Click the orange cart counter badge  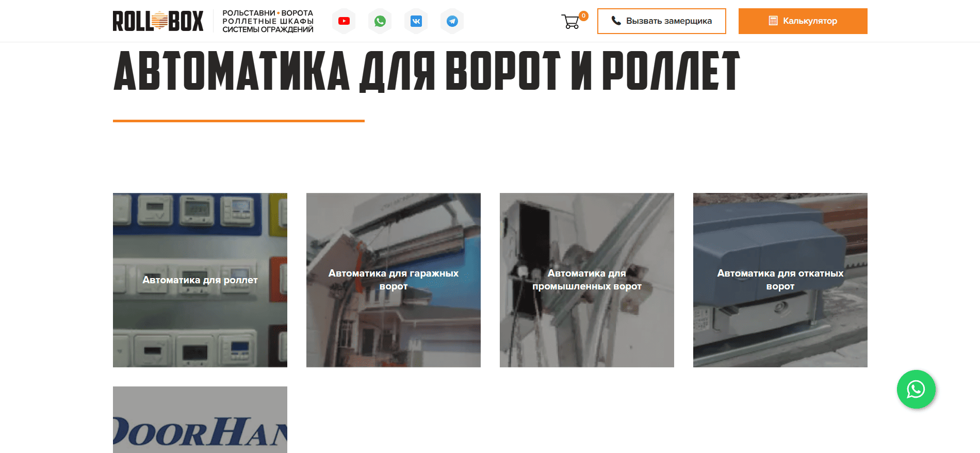583,15
